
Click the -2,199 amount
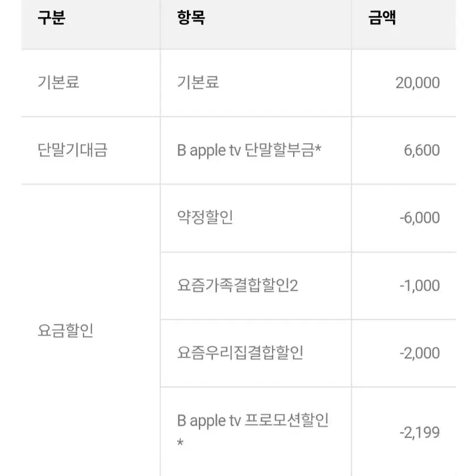[420, 433]
